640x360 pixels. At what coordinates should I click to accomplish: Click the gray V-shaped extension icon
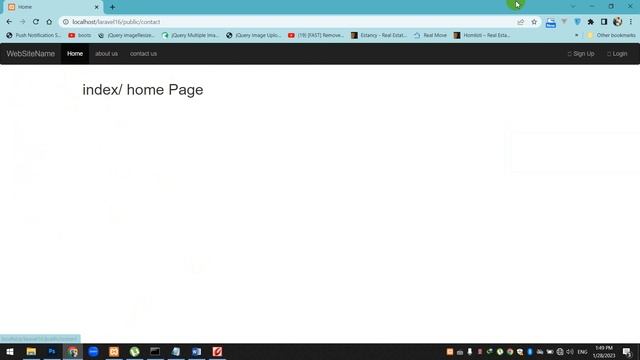coord(564,22)
